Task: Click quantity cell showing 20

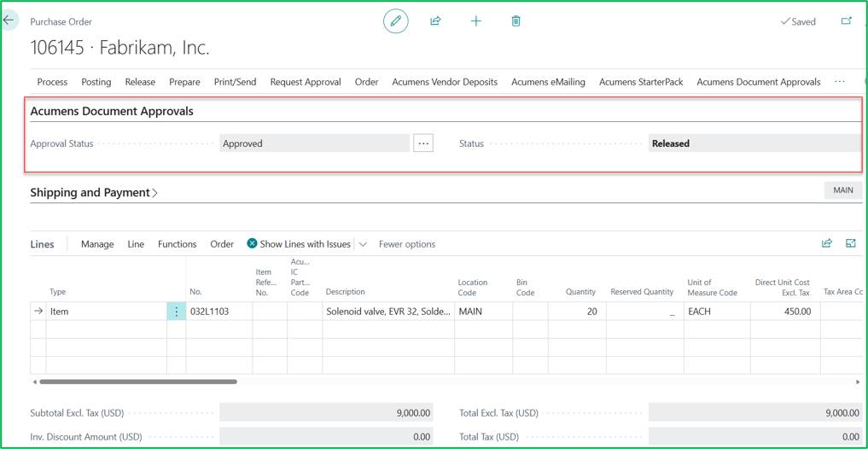Action: tap(576, 312)
